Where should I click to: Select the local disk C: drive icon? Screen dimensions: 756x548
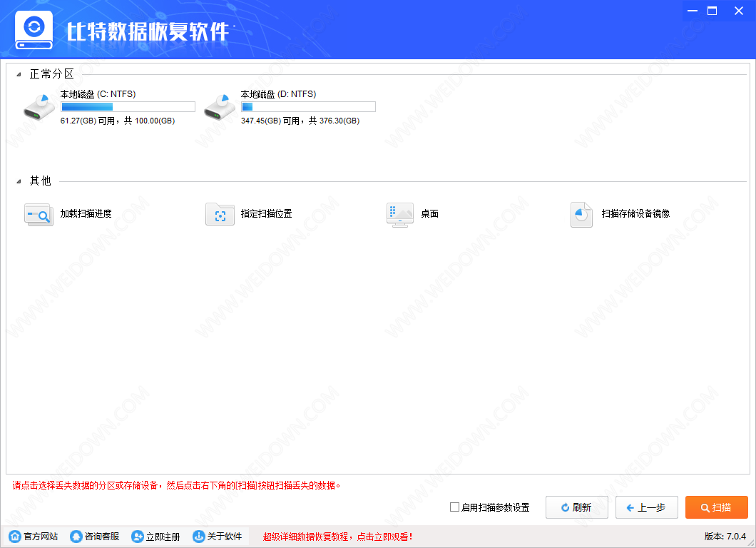pos(39,106)
